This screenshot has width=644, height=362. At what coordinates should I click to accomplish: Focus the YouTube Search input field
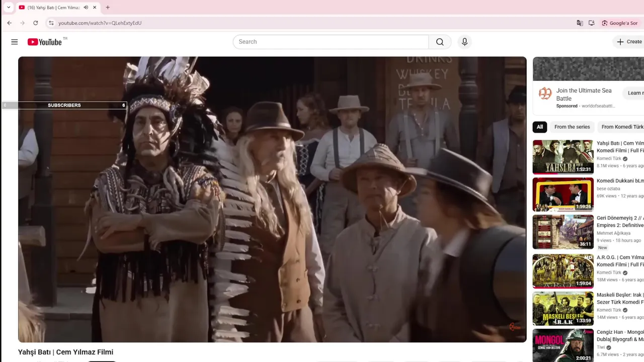331,42
